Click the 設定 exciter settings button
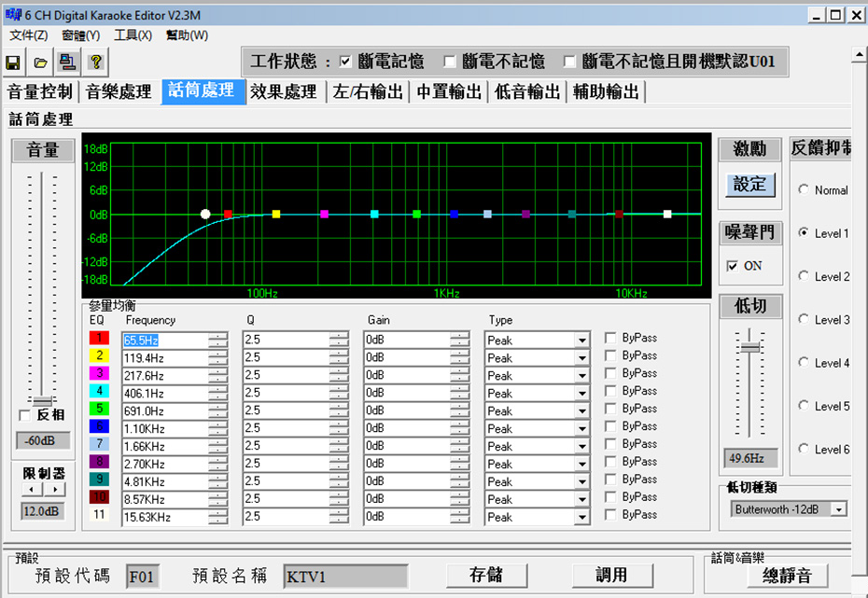 tap(750, 184)
